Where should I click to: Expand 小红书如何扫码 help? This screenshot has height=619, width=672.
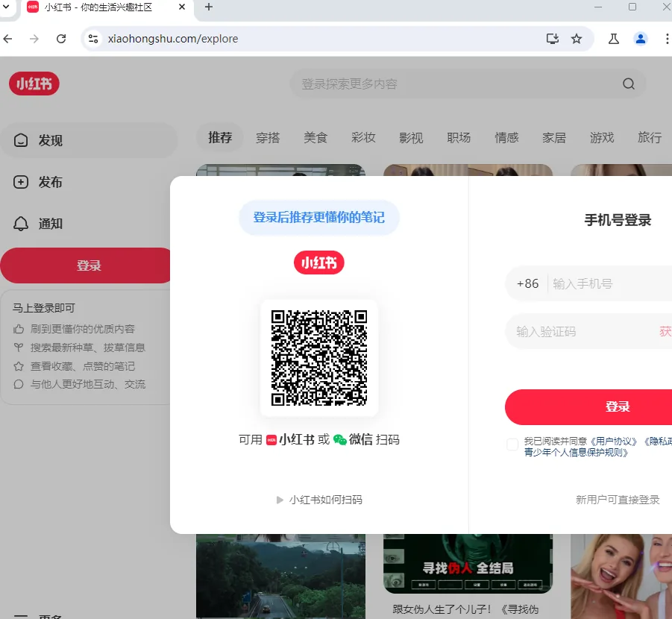pyautogui.click(x=319, y=500)
